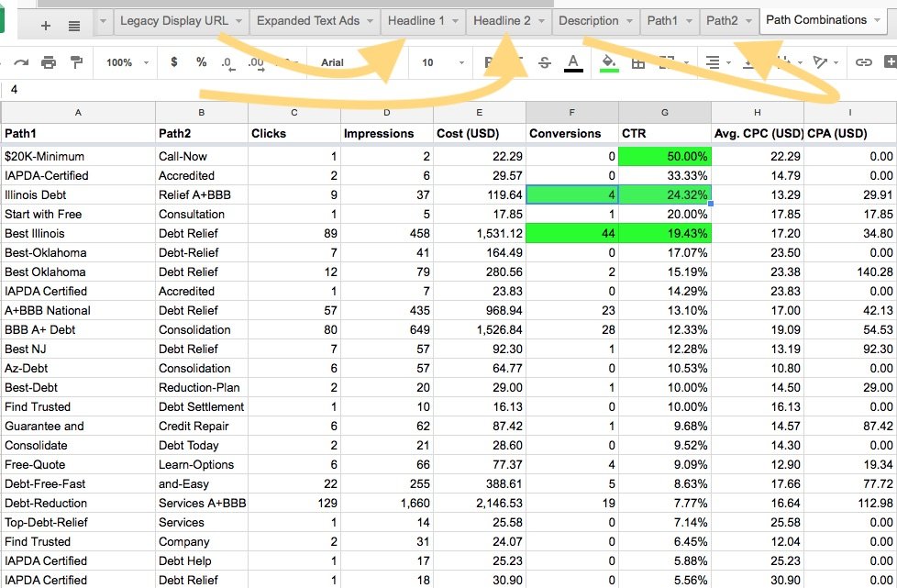This screenshot has width=897, height=588.
Task: Open the text color picker
Action: (x=573, y=62)
